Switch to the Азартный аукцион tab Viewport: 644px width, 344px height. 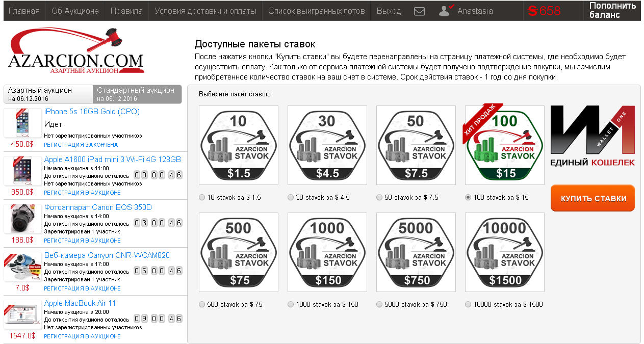click(x=48, y=94)
